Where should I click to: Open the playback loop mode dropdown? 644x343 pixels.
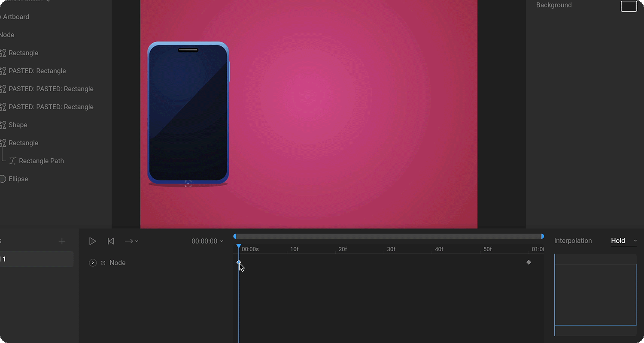click(131, 241)
